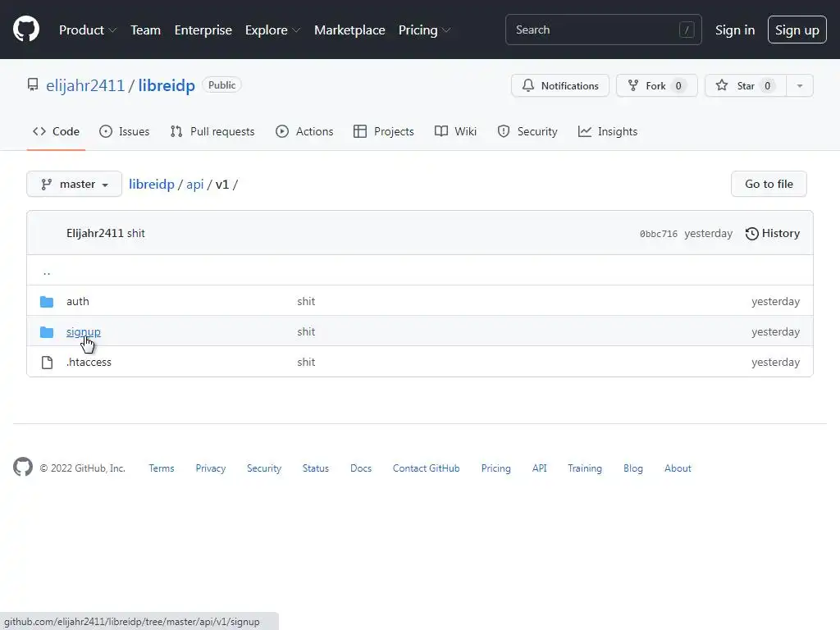Open the .htaccess file
The height and width of the screenshot is (630, 840).
point(89,362)
